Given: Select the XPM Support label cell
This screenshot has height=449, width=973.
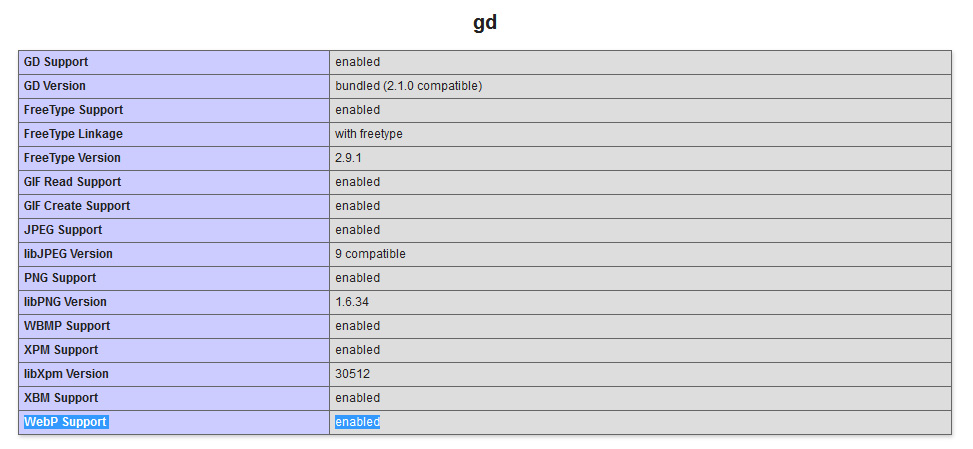Looking at the screenshot, I should pyautogui.click(x=61, y=350).
